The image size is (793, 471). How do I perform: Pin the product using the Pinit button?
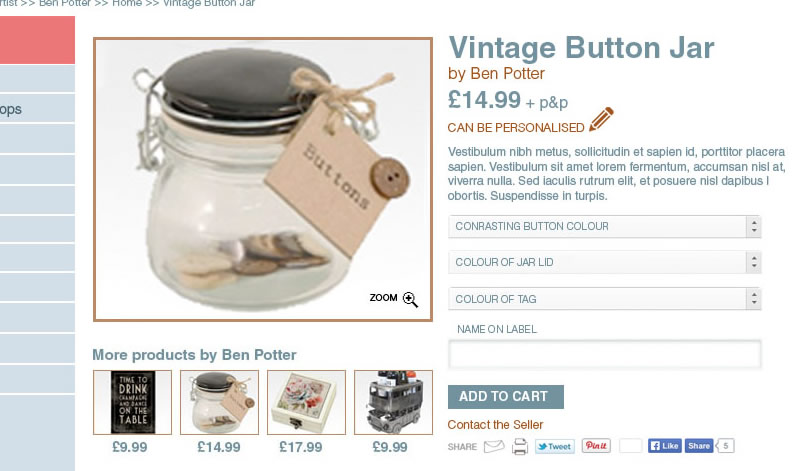[x=596, y=446]
